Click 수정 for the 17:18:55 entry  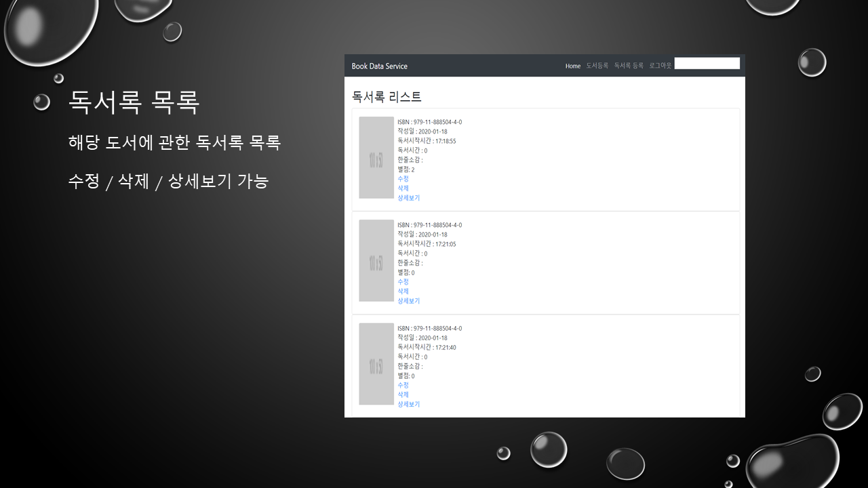(403, 179)
